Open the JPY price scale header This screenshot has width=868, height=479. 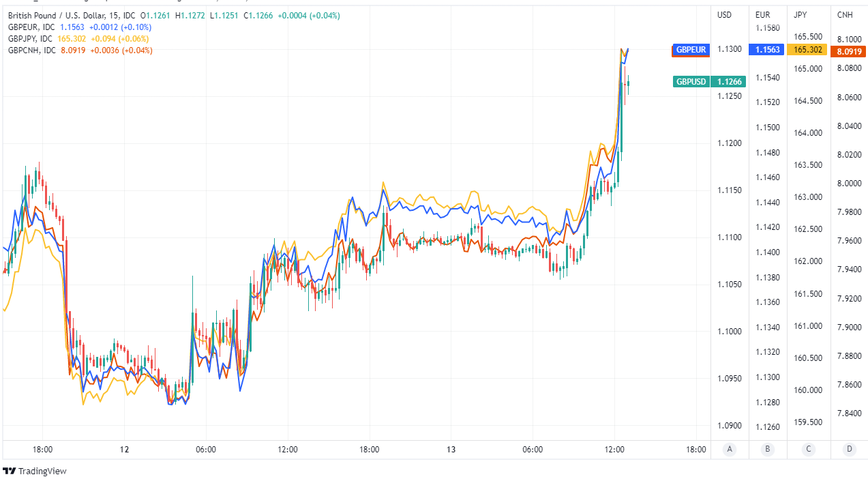(x=800, y=15)
